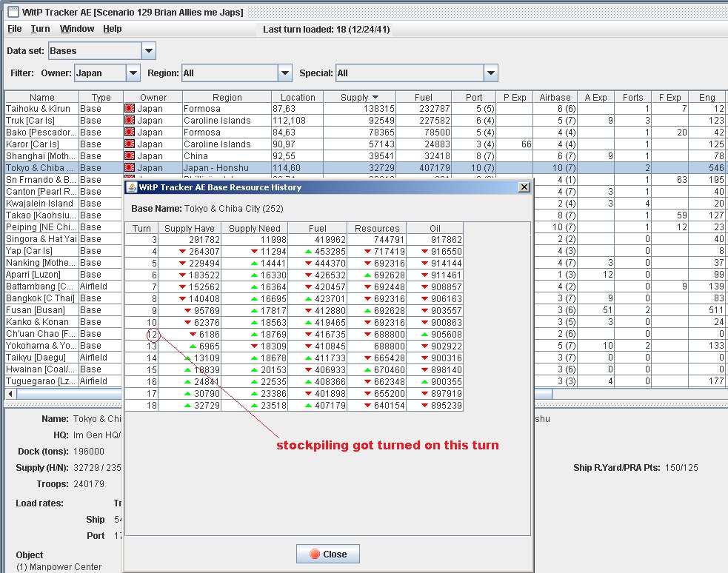Screen dimensions: 728x573
Task: Click the Japan flag icon in Taihoku row
Action: (x=130, y=109)
